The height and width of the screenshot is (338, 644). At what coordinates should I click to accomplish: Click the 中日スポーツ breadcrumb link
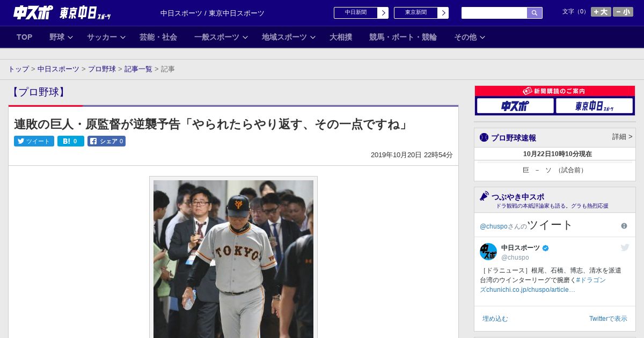tap(58, 69)
